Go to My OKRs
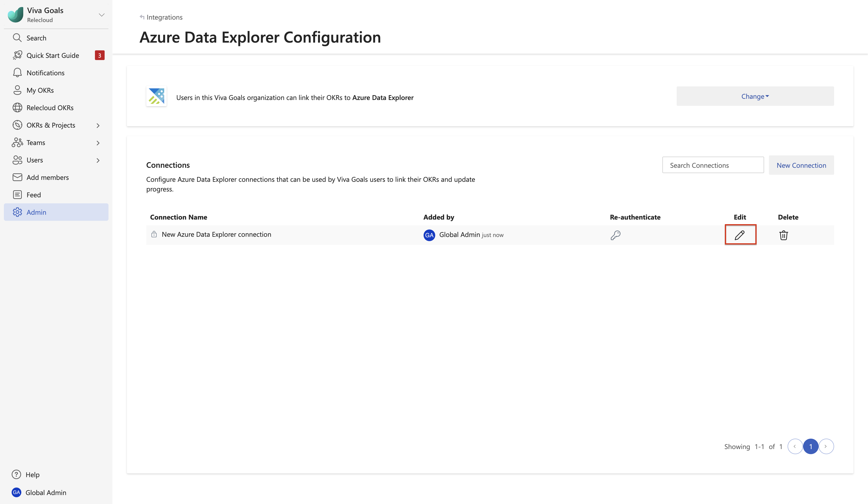The width and height of the screenshot is (868, 504). (x=40, y=90)
